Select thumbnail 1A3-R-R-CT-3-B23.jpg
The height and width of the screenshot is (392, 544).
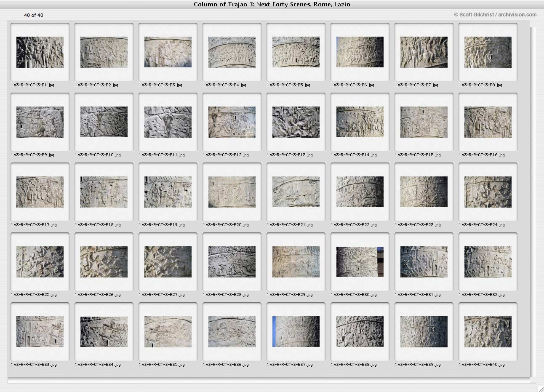(424, 192)
